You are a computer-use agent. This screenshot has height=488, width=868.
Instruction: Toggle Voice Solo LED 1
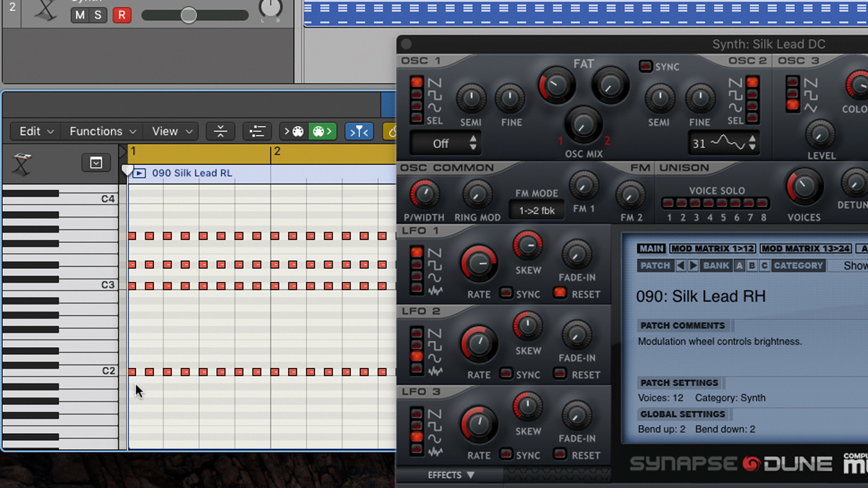(669, 204)
